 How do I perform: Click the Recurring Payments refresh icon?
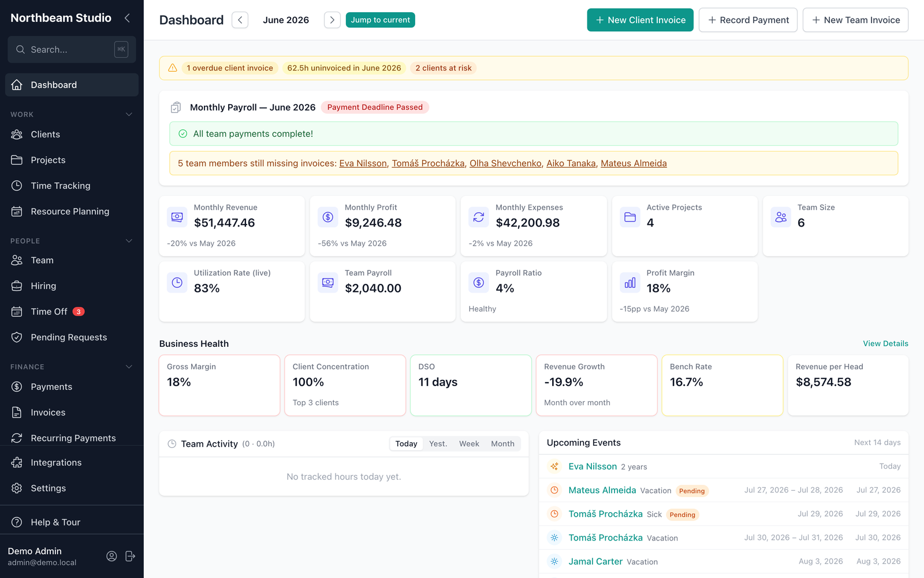click(x=17, y=438)
